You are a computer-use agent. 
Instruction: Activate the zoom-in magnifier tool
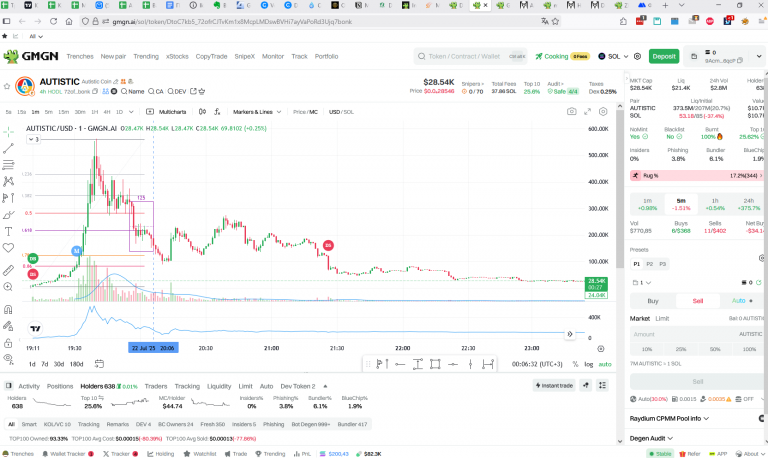click(x=8, y=287)
